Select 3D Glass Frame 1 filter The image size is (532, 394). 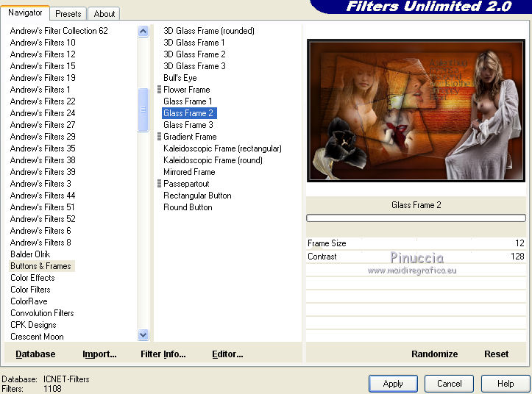(194, 43)
